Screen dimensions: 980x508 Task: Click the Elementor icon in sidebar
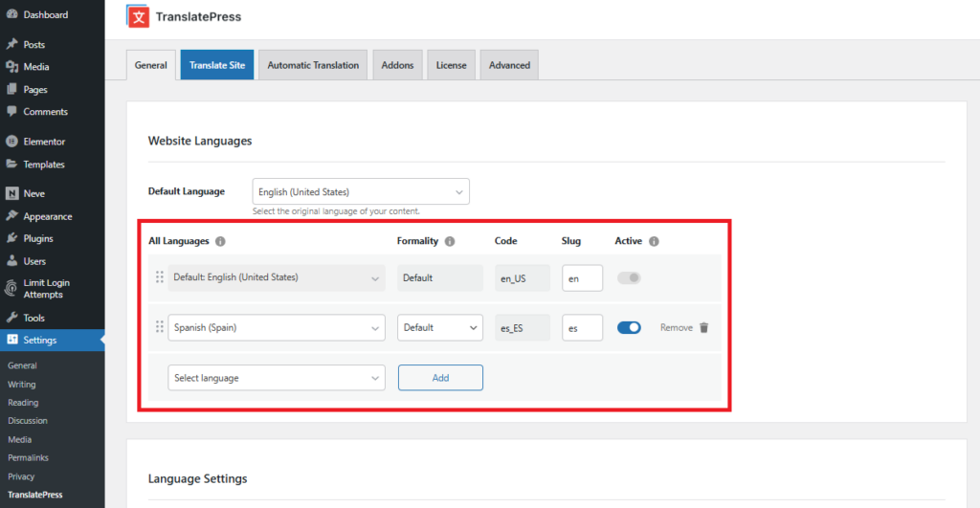tap(11, 142)
